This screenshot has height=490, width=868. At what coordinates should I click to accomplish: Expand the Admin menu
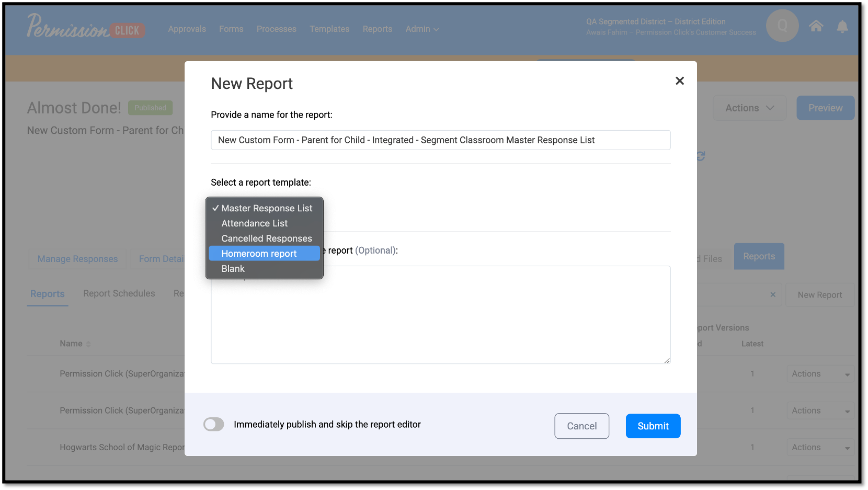pyautogui.click(x=421, y=29)
